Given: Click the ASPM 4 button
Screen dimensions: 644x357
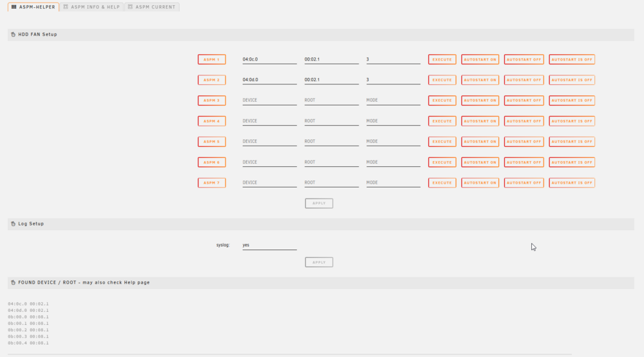Looking at the screenshot, I should [211, 121].
